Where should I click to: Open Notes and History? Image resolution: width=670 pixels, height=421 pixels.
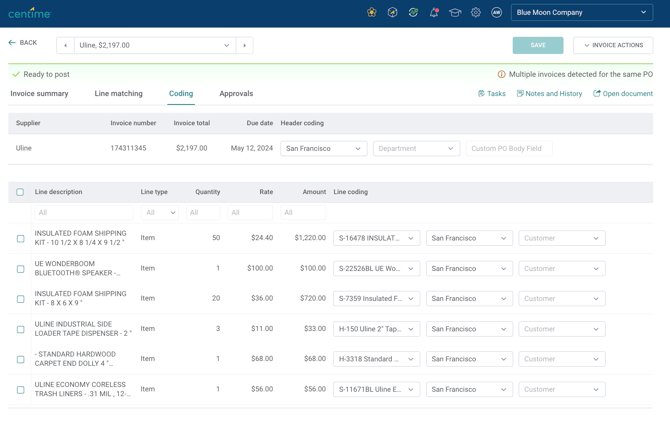(549, 94)
